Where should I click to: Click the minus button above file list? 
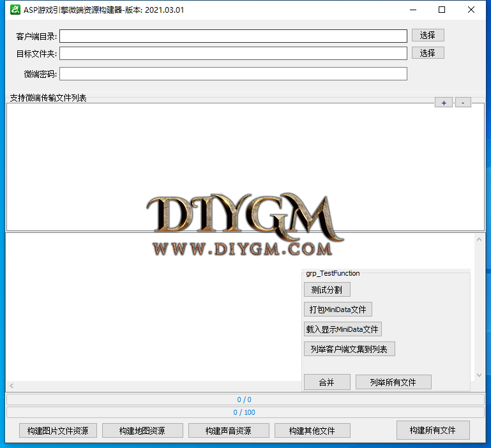point(463,103)
